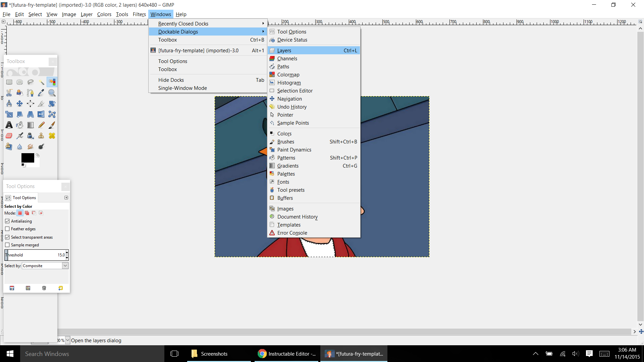Open the Dockable Dialogs submenu
644x362 pixels.
178,32
